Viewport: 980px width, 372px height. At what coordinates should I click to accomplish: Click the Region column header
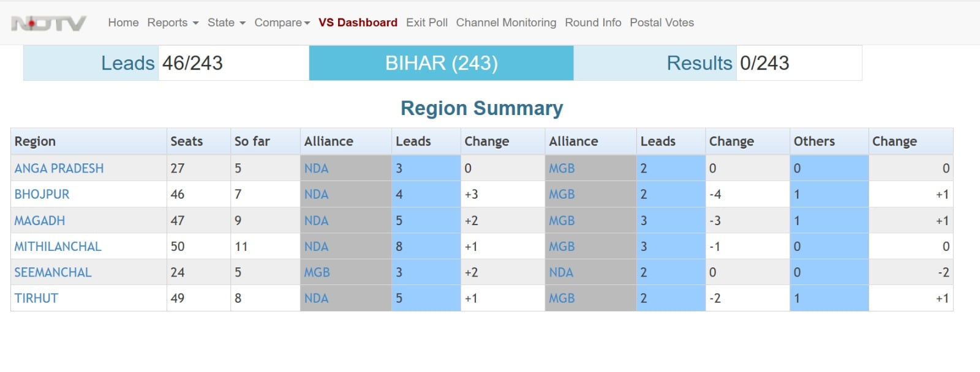(35, 141)
